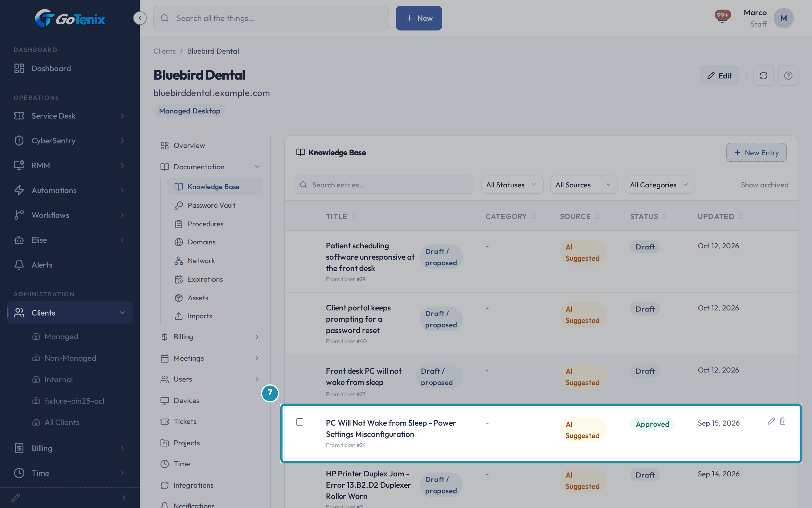Open Domains in Documentation
The height and width of the screenshot is (508, 812).
coord(201,242)
